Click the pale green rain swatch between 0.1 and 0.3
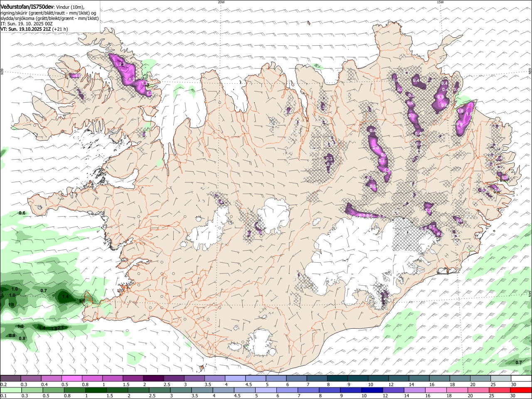 tap(11, 390)
